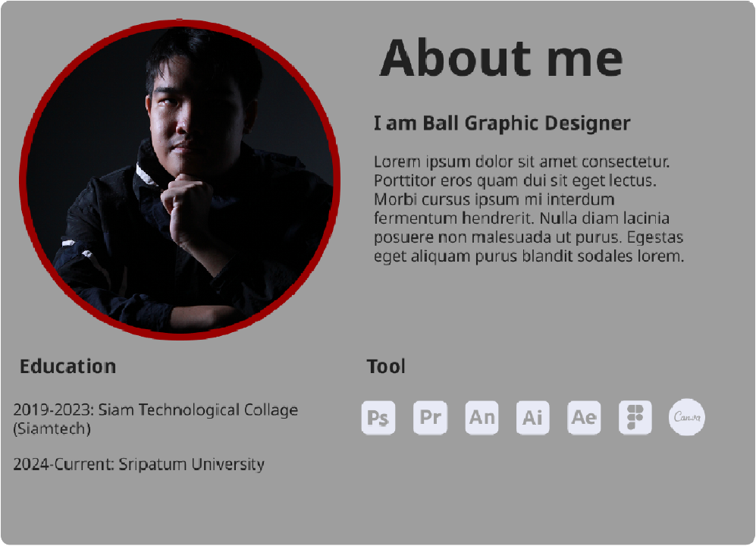756x546 pixels.
Task: Select the Figma logo icon
Action: pos(635,418)
